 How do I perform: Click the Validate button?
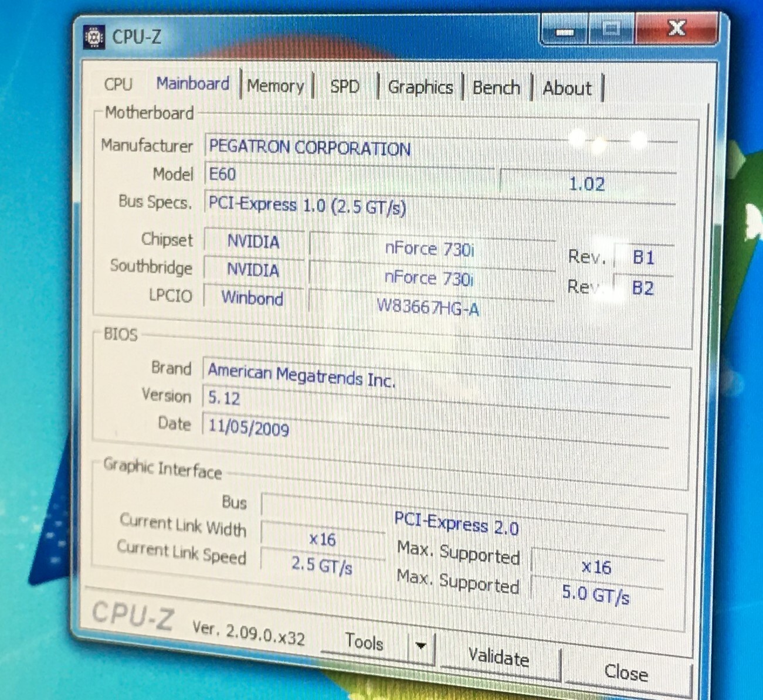(499, 657)
